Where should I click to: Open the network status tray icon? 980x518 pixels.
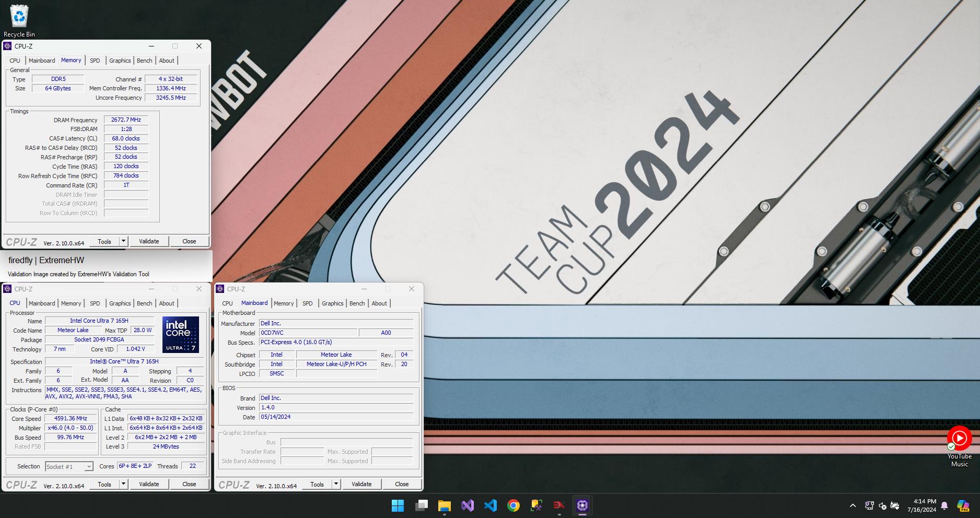[869, 505]
